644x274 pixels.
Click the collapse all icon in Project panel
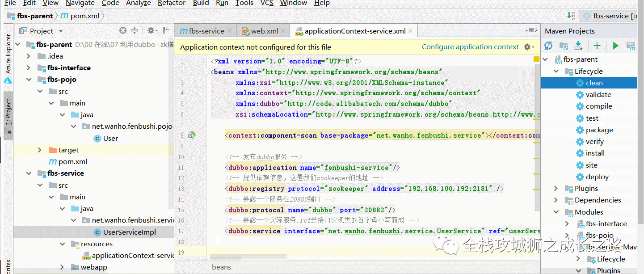(x=135, y=31)
